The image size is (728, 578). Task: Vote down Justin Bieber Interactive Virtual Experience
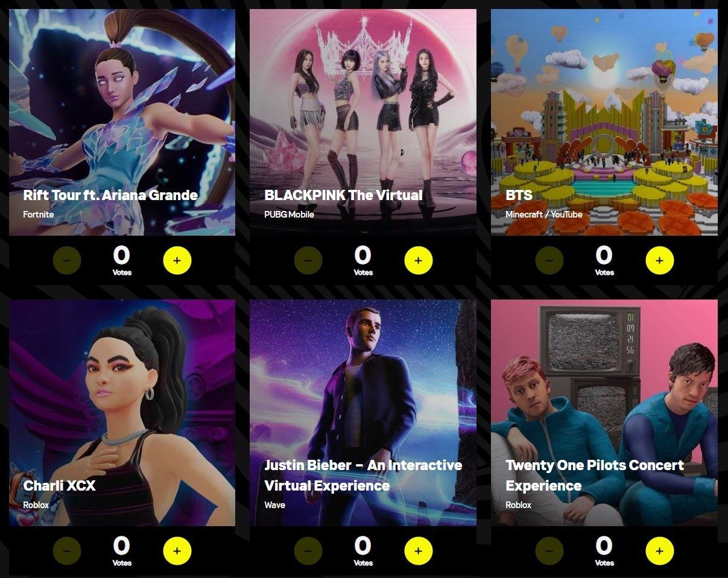click(308, 551)
